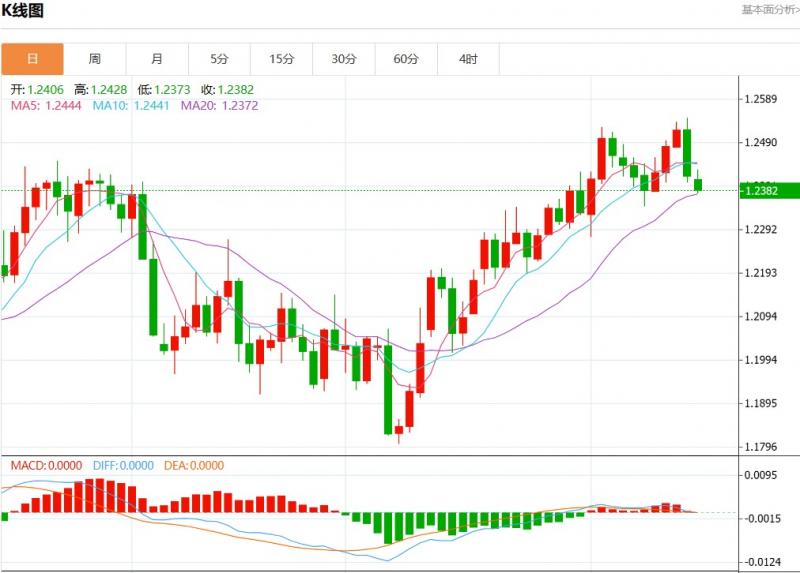This screenshot has width=800, height=573.
Task: Choose the 60分 interval tab
Action: pos(406,59)
